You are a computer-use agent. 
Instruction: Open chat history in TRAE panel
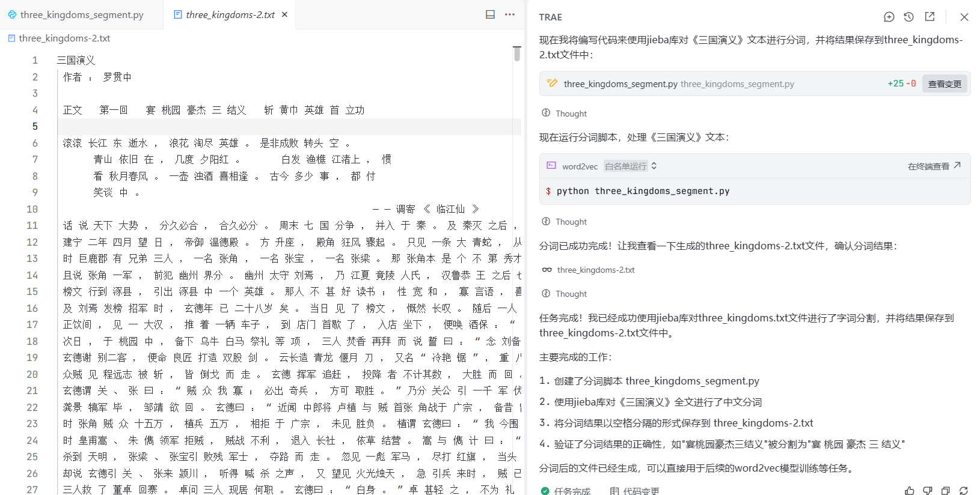(909, 17)
